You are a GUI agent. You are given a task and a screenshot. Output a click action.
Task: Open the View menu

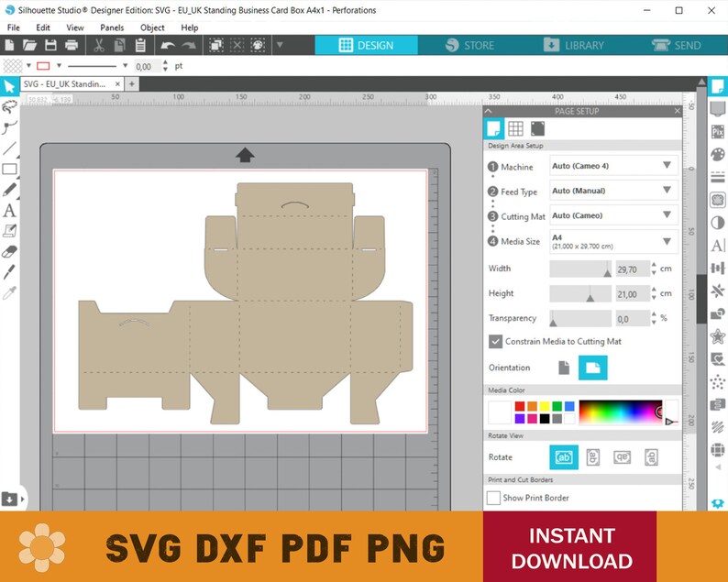tap(75, 27)
